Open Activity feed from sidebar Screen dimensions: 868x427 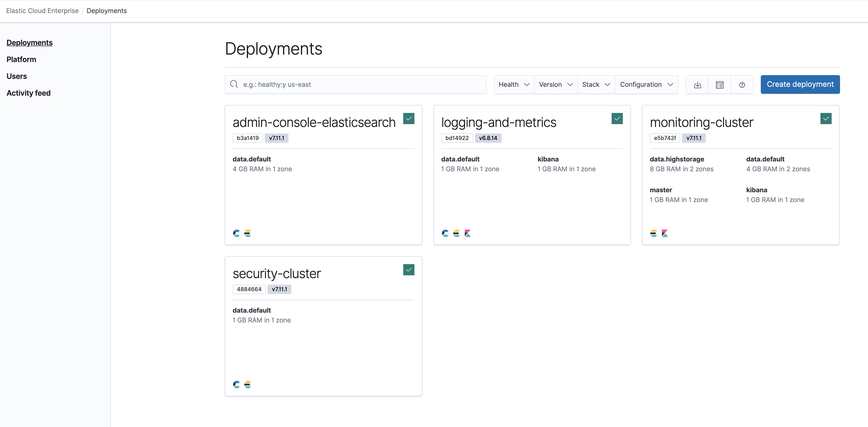(x=29, y=93)
